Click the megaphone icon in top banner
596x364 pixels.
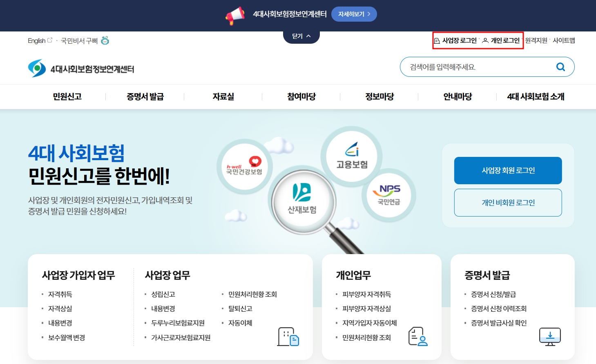(x=235, y=16)
